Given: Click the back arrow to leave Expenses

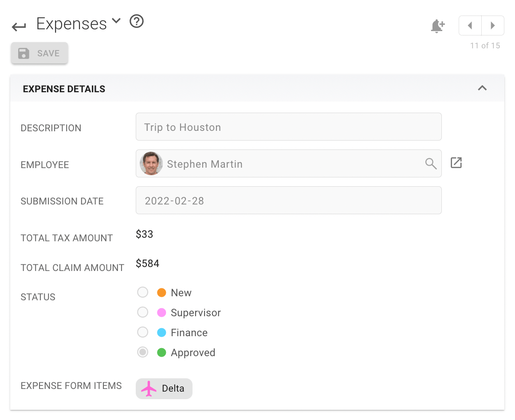Looking at the screenshot, I should pyautogui.click(x=18, y=26).
